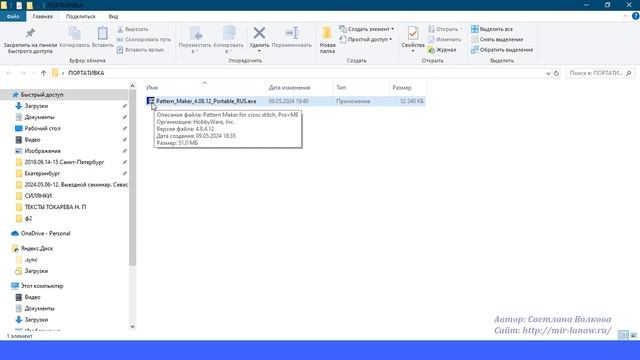Pin folder to Quick access panel
This screenshot has width=640, height=360.
click(x=30, y=40)
